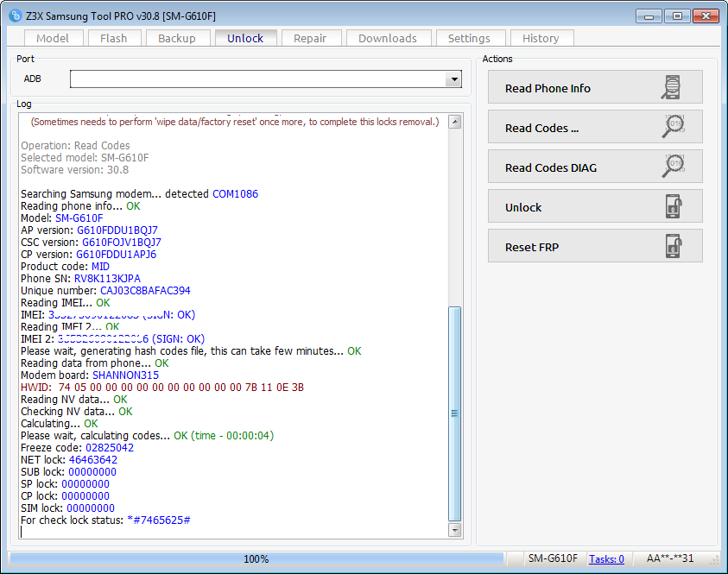Click the SIM lock value 00000000

pos(91,508)
